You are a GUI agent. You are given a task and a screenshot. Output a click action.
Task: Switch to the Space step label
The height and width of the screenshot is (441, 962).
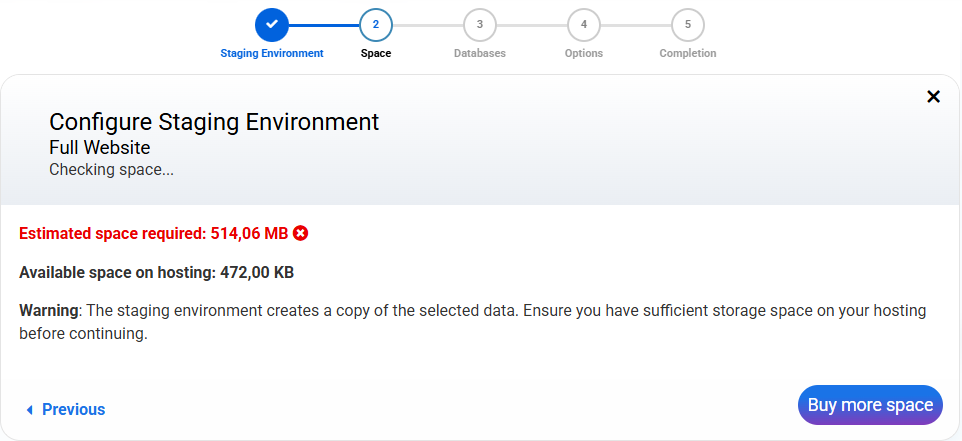pyautogui.click(x=376, y=53)
